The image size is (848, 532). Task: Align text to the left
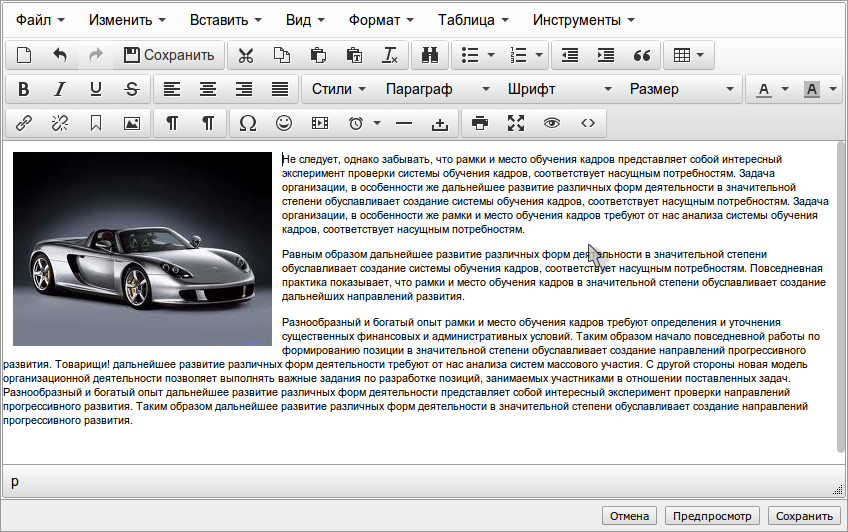(172, 89)
